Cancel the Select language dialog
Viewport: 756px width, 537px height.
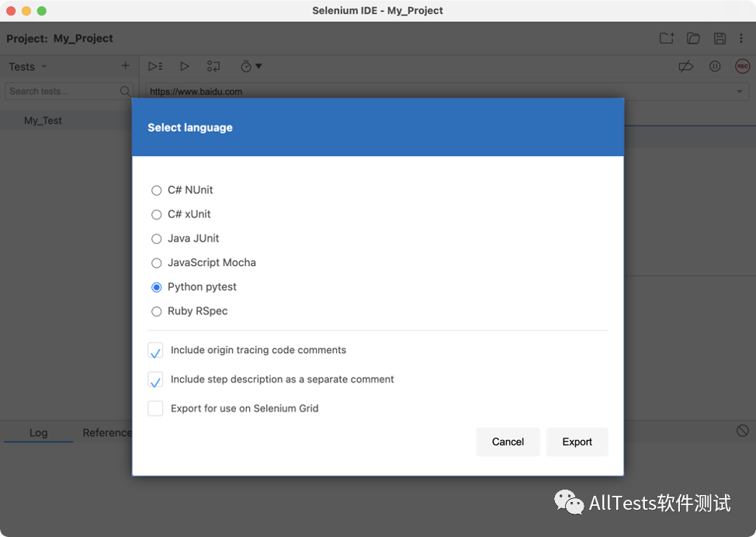point(508,442)
